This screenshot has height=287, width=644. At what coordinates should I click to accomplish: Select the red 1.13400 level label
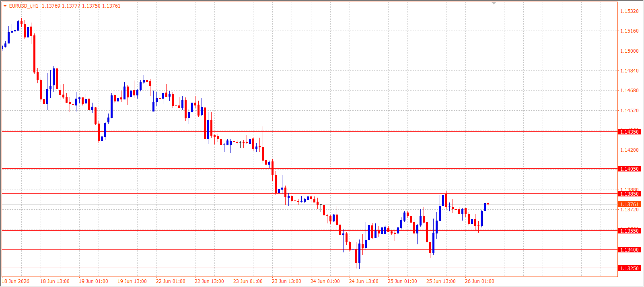click(630, 250)
